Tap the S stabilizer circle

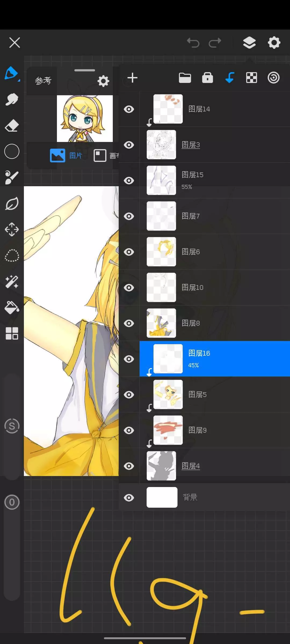click(x=12, y=426)
